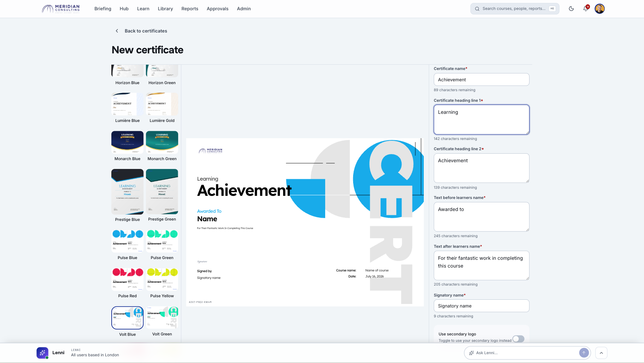
Task: Open the Reports menu
Action: click(190, 9)
